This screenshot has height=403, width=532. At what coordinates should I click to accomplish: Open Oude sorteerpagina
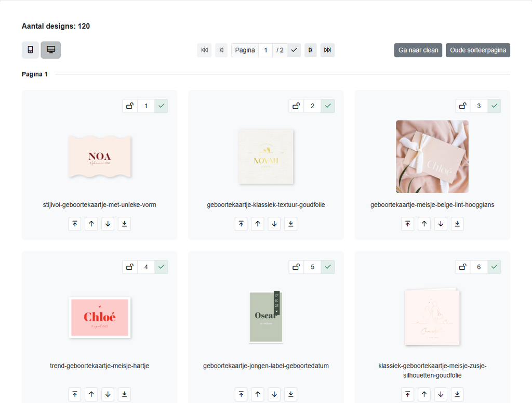click(x=478, y=50)
